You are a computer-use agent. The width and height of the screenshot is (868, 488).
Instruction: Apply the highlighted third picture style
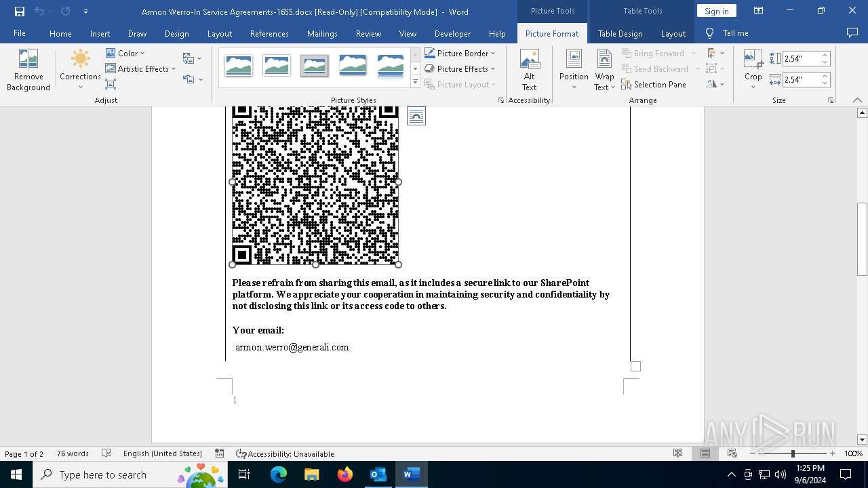[x=315, y=66]
